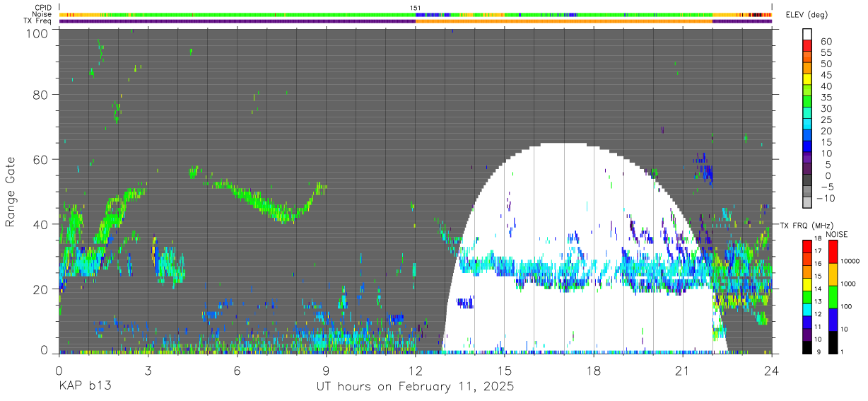Click the orange midday segment of TX Freq strip
868x401 pixels.
point(563,21)
